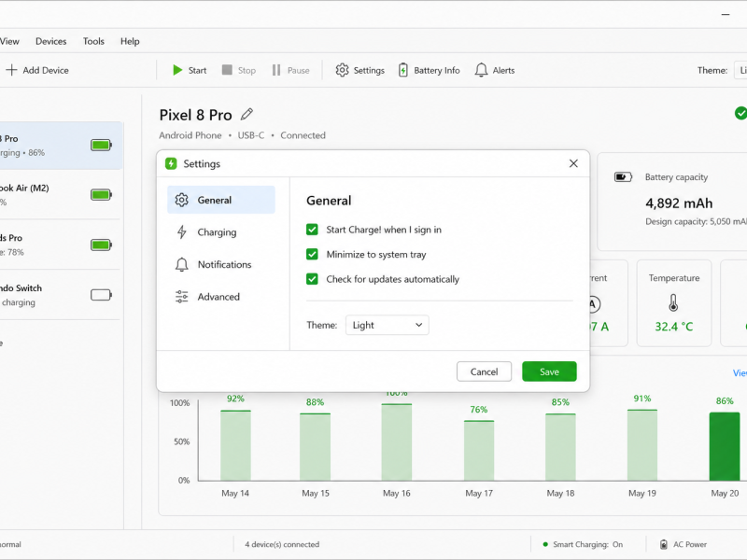Click the Start label in toolbar

click(x=197, y=71)
